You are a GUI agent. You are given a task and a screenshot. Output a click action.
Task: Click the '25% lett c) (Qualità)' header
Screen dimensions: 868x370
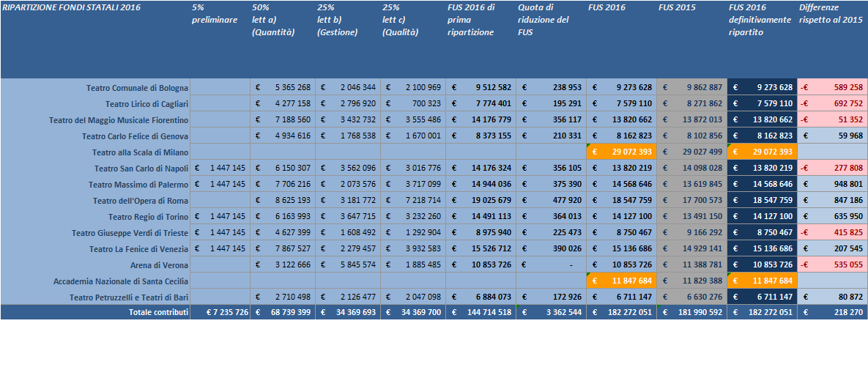point(413,40)
